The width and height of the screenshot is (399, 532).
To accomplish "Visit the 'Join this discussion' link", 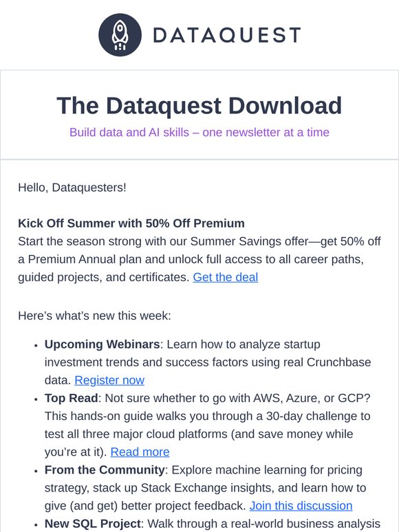I will tap(301, 506).
